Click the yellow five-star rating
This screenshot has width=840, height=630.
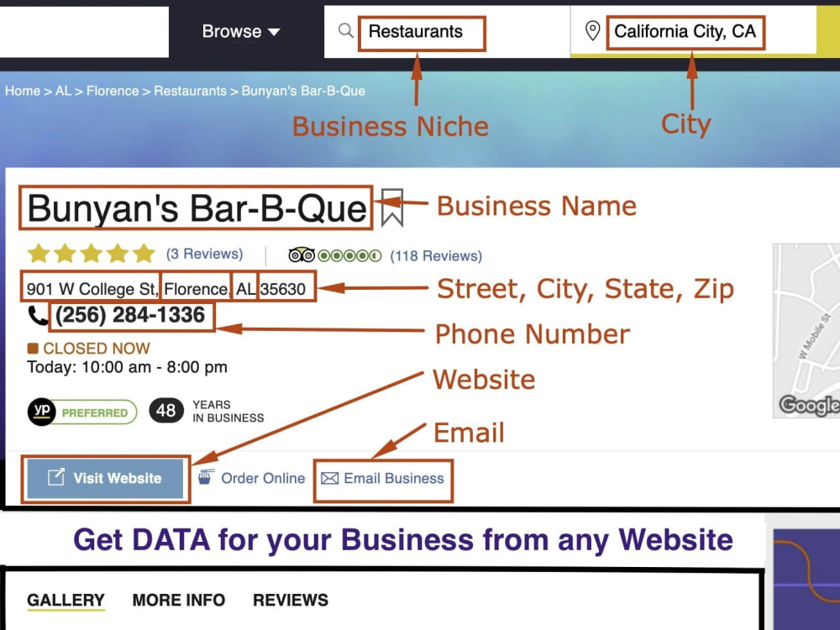point(91,254)
